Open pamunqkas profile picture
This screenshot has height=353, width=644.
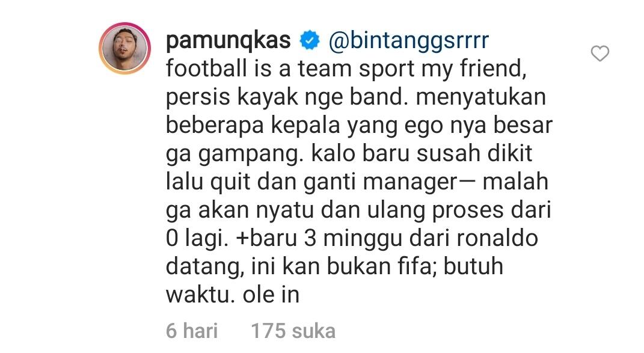coord(125,48)
